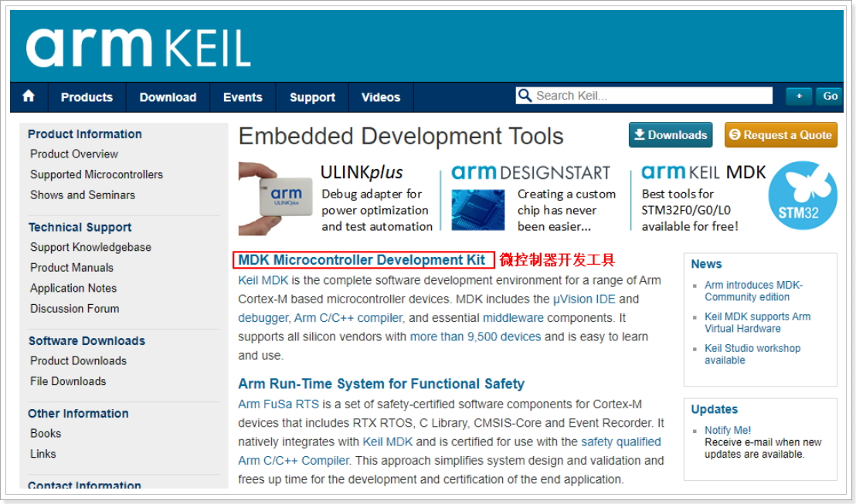Click the safety qualified link
856x504 pixels.
pos(621,441)
